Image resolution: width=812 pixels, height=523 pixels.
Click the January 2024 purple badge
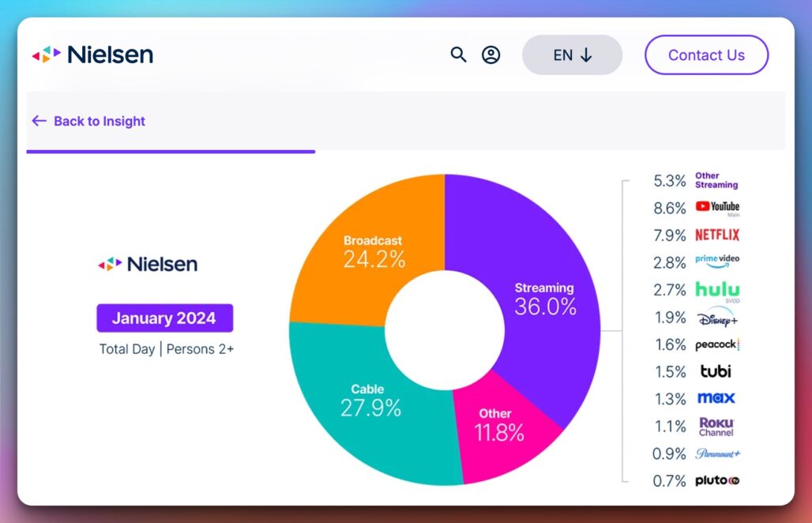click(164, 318)
